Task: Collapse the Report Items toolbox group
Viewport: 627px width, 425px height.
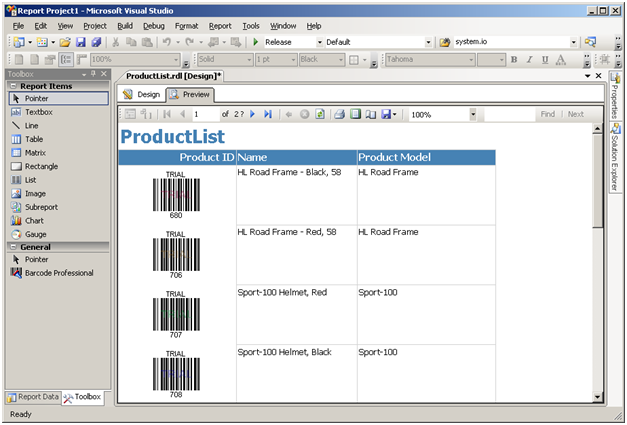Action: tap(13, 86)
